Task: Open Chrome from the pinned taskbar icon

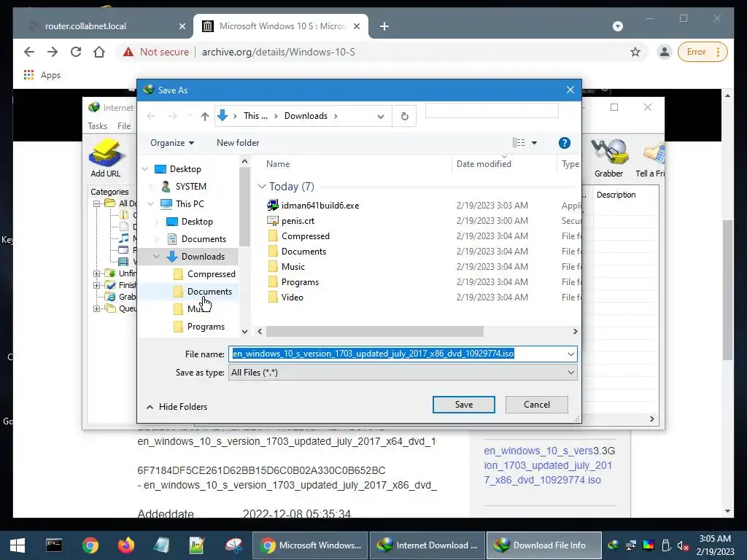Action: point(90,545)
